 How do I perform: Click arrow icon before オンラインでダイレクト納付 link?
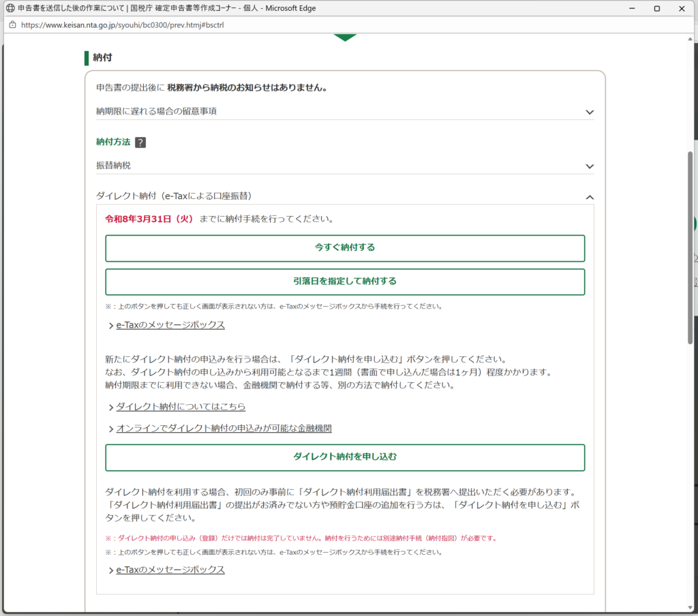(110, 429)
